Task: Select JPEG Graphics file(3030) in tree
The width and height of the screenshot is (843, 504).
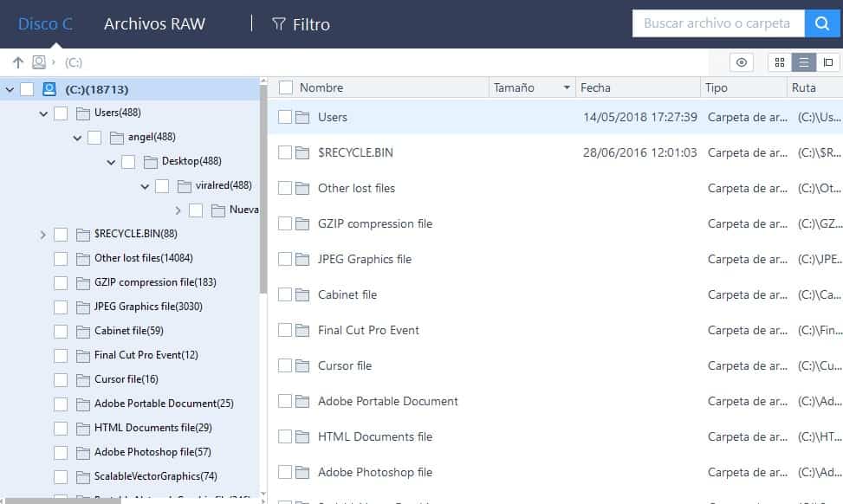Action: 148,307
